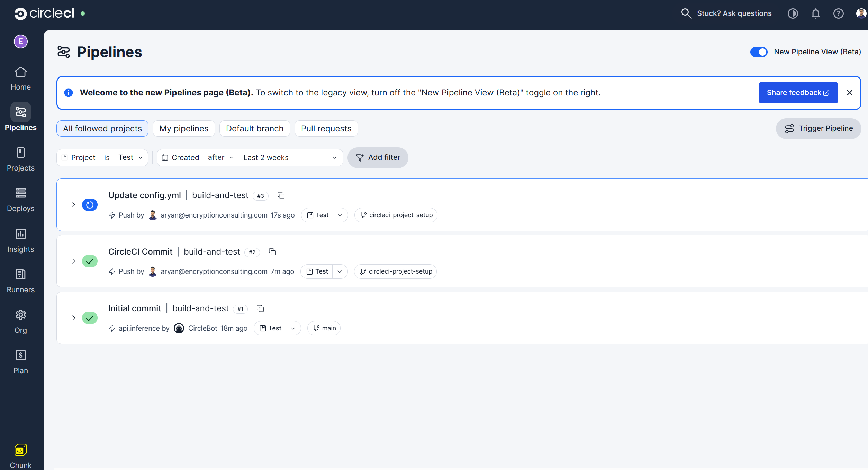Open the Test project chip on pipeline #3
The width and height of the screenshot is (868, 470).
[x=317, y=215]
